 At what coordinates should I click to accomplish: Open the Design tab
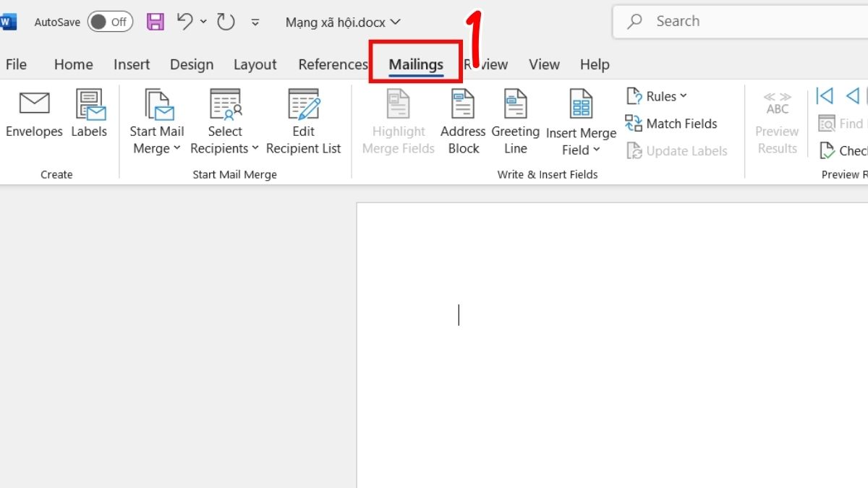tap(192, 64)
